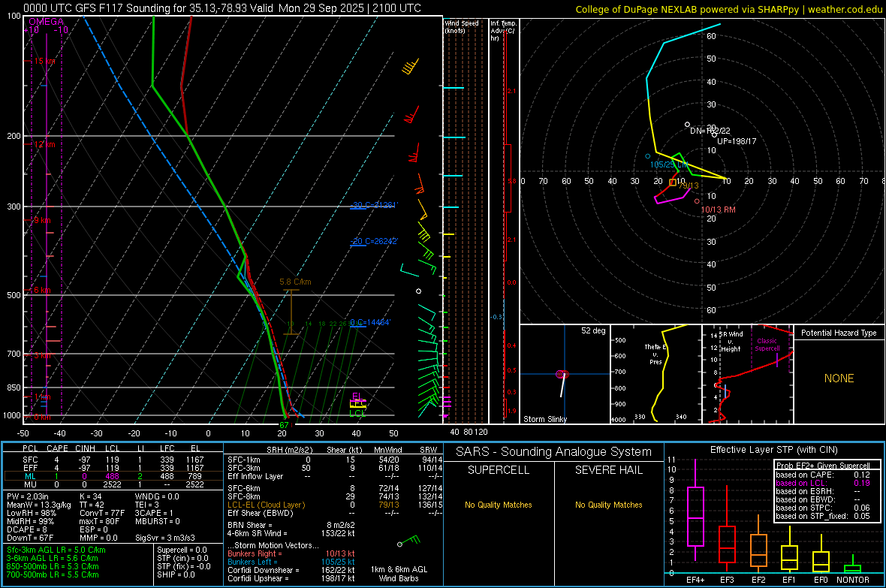Click the '52 deg' Storm Slinky value

[593, 330]
